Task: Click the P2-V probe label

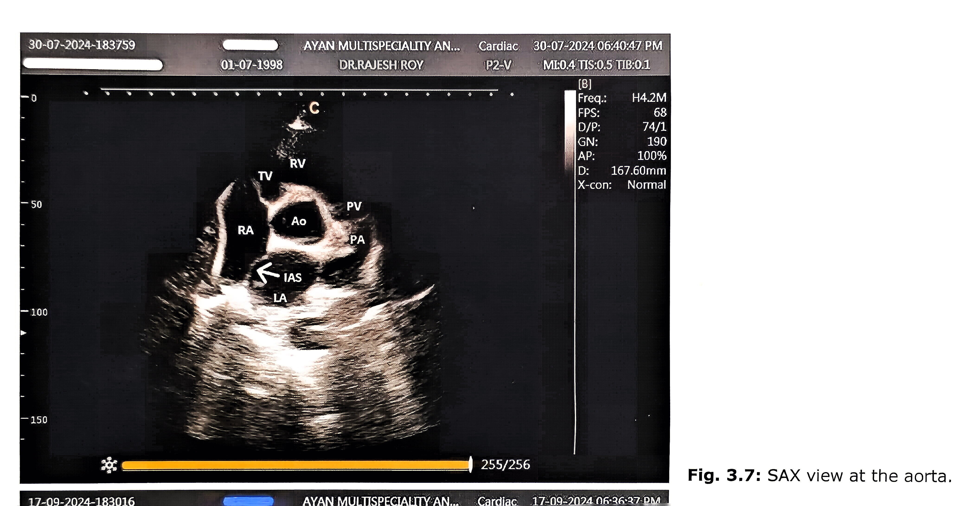Action: click(x=498, y=65)
